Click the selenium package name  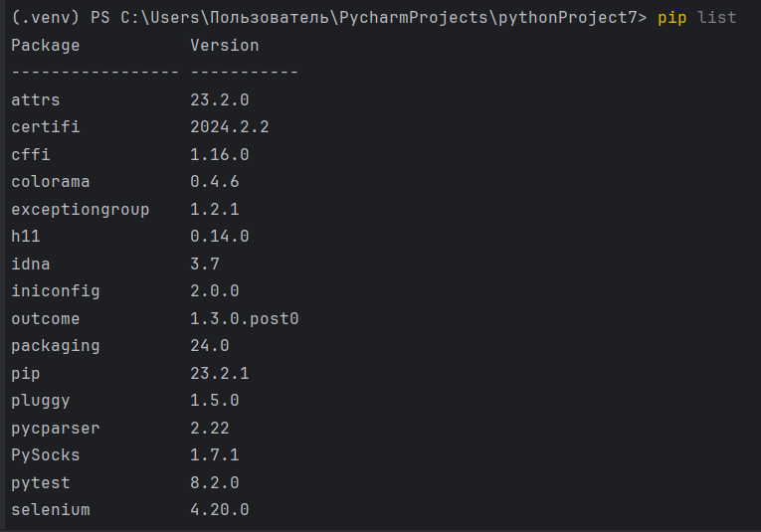51,510
